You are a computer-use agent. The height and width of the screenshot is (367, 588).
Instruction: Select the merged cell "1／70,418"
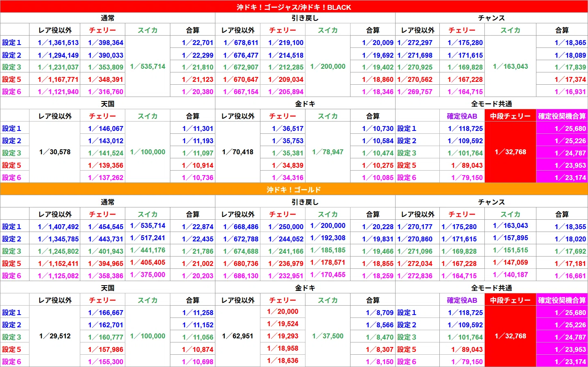237,152
